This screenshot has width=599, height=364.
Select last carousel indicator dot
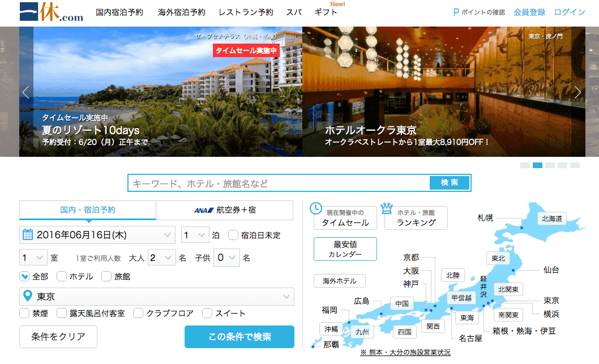(x=575, y=165)
